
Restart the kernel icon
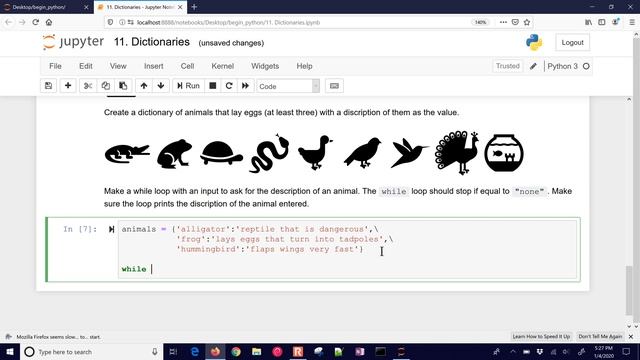pyautogui.click(x=229, y=86)
